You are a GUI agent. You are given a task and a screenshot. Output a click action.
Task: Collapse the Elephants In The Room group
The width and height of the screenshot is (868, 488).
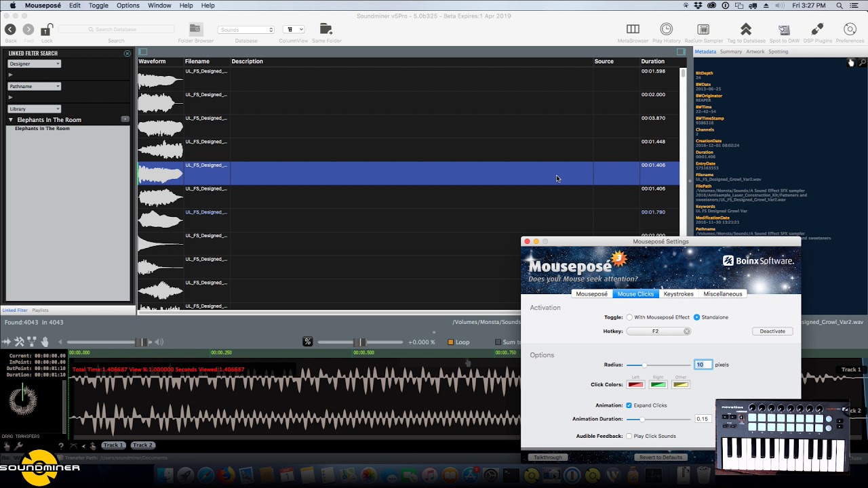(x=11, y=120)
